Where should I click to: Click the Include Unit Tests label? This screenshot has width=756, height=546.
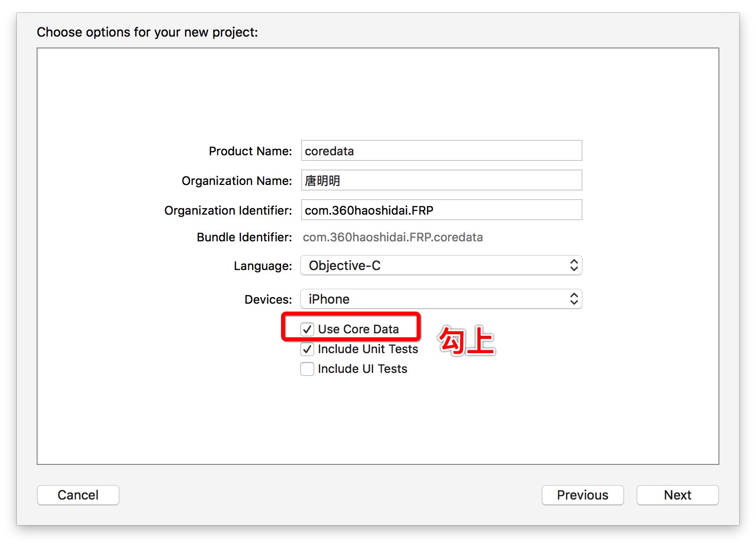tap(368, 349)
